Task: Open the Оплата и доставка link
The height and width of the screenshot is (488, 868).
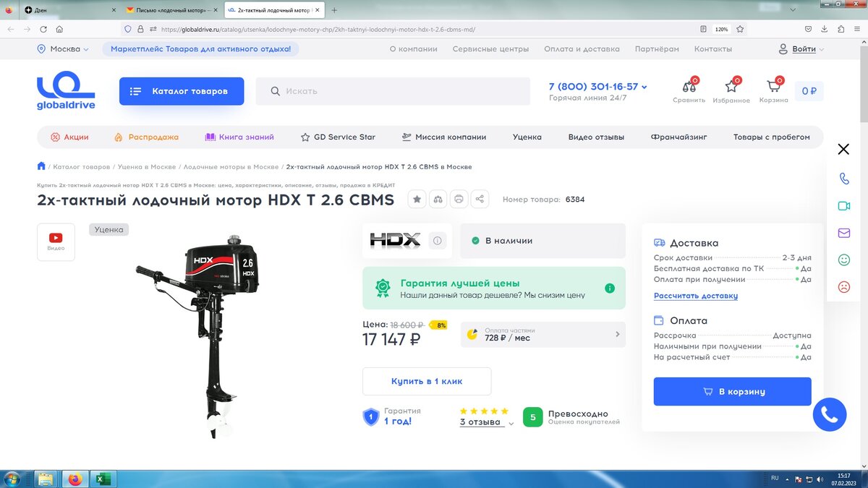Action: point(582,49)
